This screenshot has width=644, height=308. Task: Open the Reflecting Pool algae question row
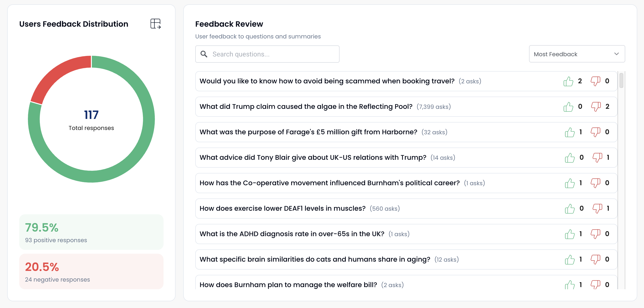tap(406, 107)
